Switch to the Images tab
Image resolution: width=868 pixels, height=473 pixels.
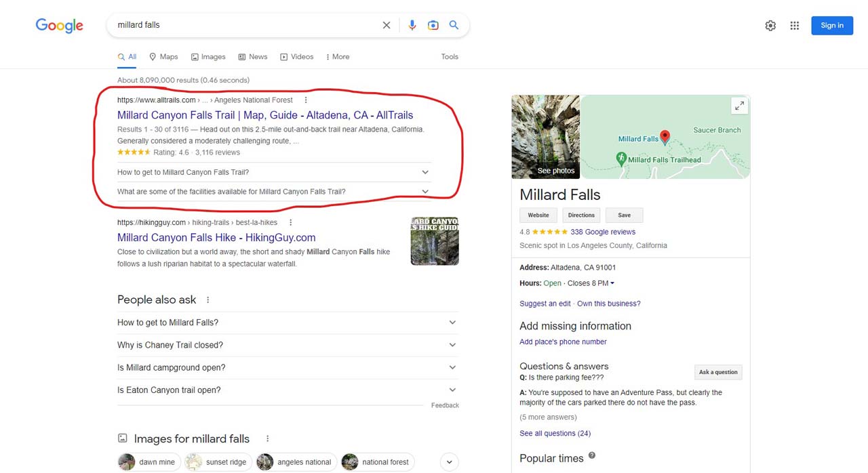(x=208, y=57)
